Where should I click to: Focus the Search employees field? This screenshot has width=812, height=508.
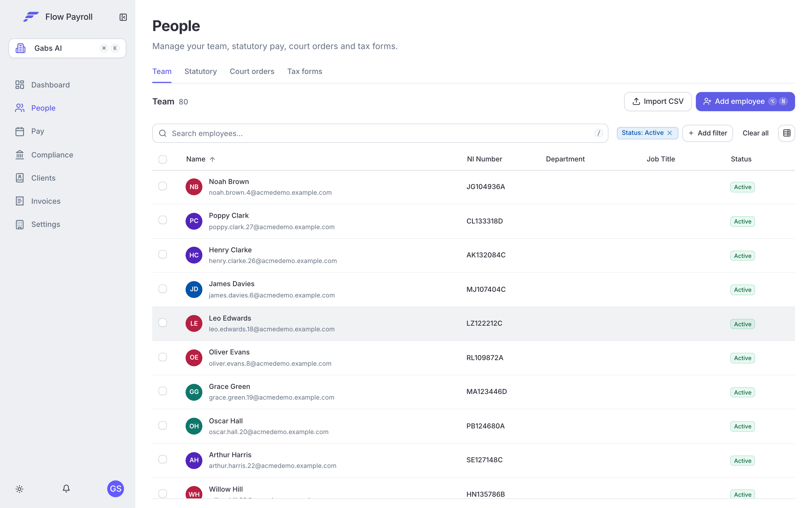[380, 133]
